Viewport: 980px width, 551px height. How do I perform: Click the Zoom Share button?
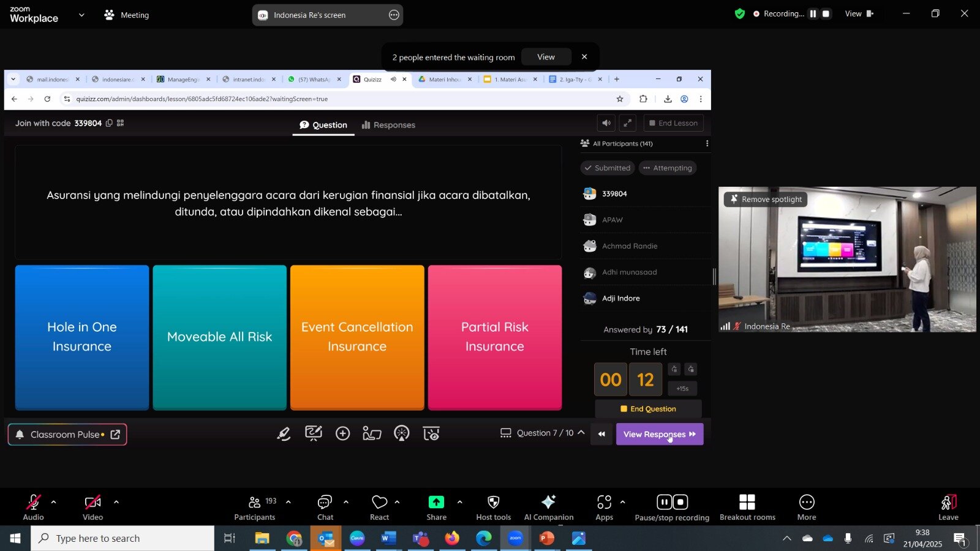(436, 508)
